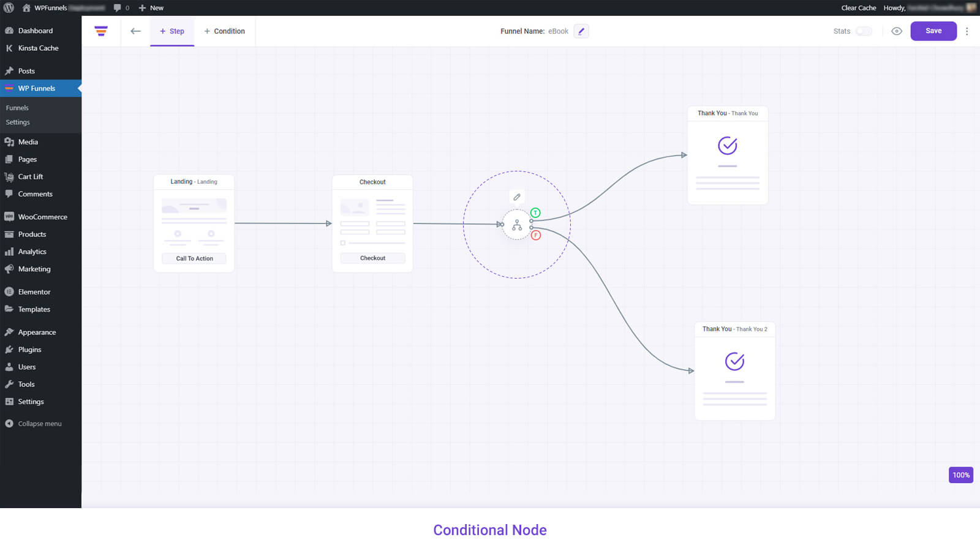
Task: Go back using the left arrow
Action: 135,31
